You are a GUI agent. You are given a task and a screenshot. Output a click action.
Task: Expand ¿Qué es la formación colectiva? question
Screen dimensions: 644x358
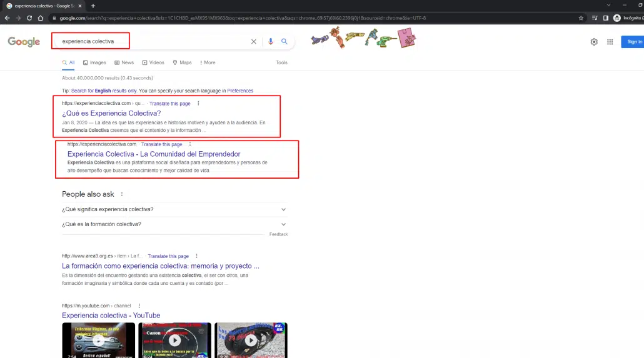pyautogui.click(x=174, y=224)
